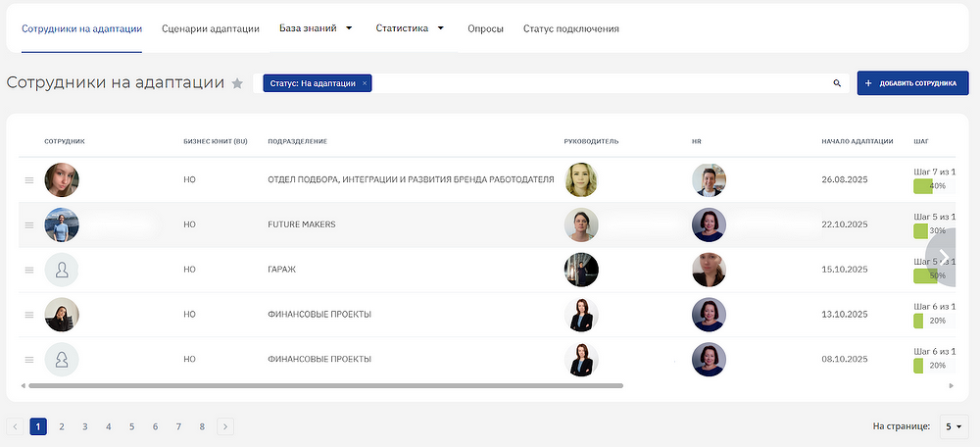Click the favorite star next to page title
The image size is (980, 447).
click(237, 84)
